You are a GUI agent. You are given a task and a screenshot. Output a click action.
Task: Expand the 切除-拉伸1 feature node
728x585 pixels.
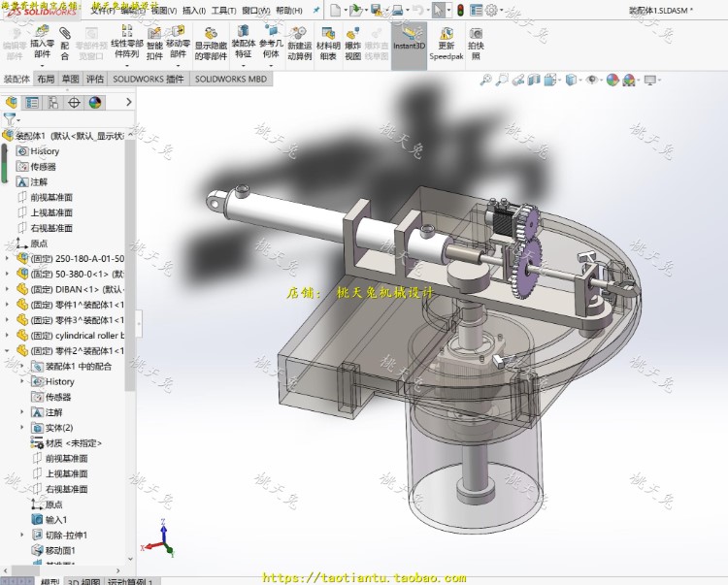21,535
